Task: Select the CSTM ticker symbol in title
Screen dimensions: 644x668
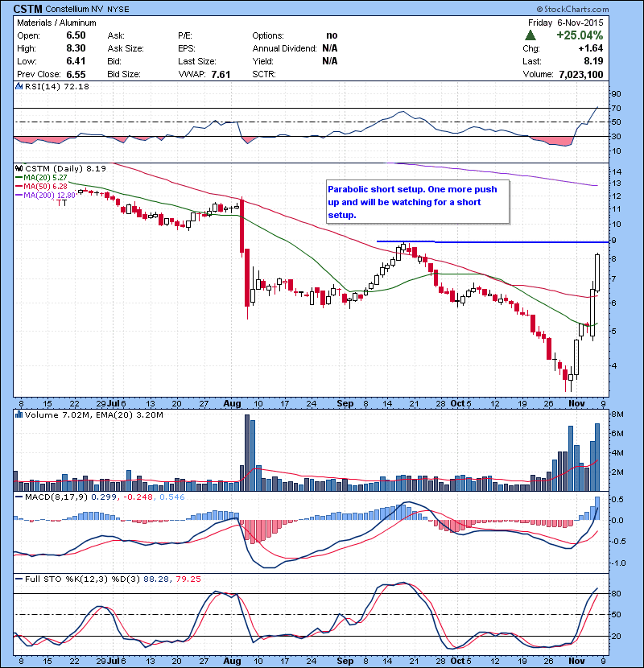Action: 27,9
